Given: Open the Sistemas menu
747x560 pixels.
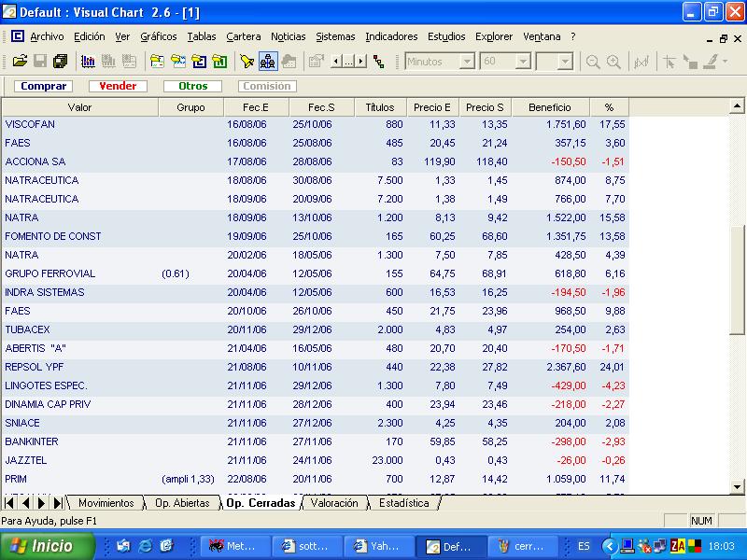Looking at the screenshot, I should [x=335, y=36].
